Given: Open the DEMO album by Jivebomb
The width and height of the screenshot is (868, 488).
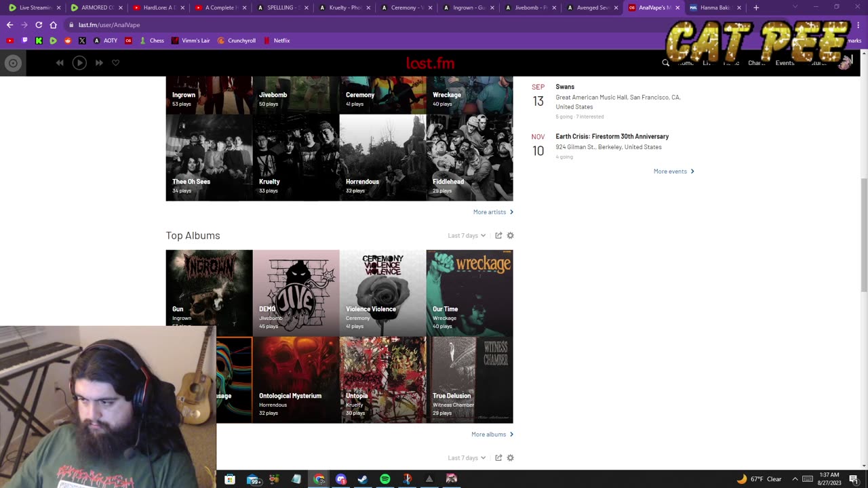Looking at the screenshot, I should click(296, 293).
